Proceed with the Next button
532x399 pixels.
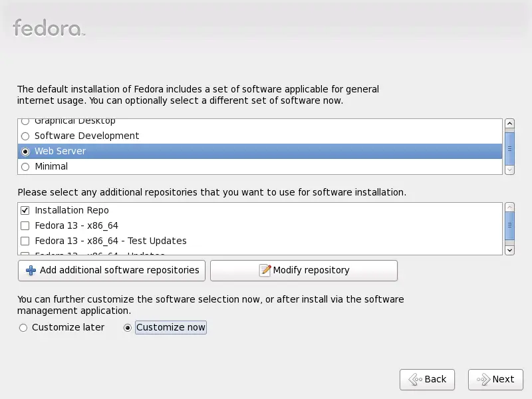click(x=495, y=379)
